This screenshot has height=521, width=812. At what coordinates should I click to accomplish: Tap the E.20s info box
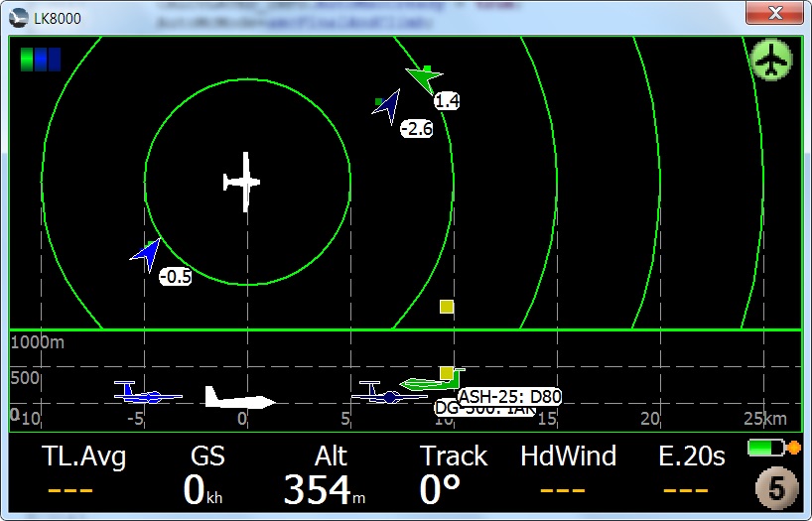tap(692, 472)
